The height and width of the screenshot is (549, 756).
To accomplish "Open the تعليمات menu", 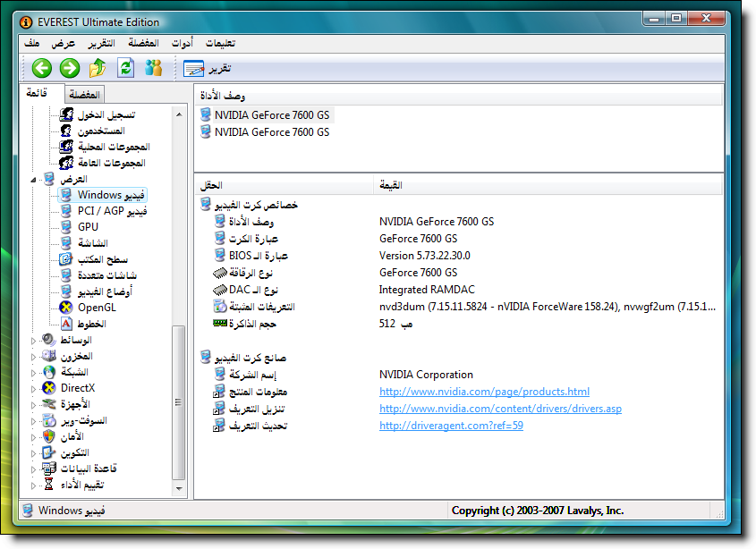I will (220, 43).
